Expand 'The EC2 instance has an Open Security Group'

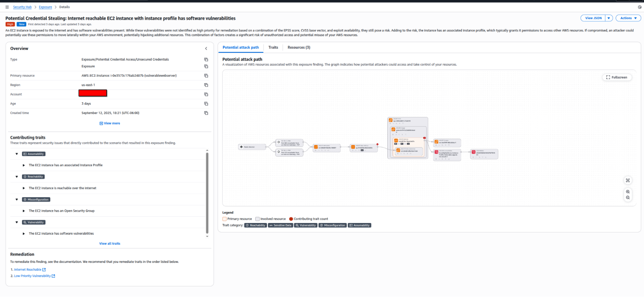[24, 211]
